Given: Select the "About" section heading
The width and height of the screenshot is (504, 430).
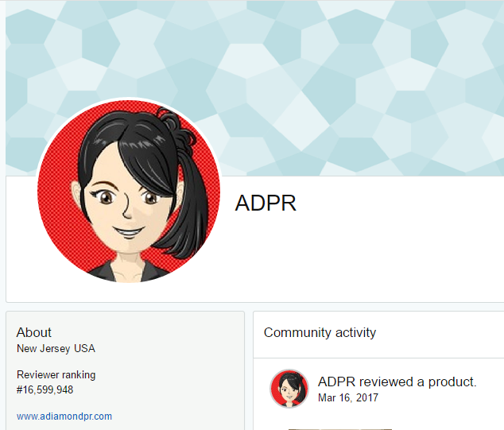Looking at the screenshot, I should [x=34, y=332].
